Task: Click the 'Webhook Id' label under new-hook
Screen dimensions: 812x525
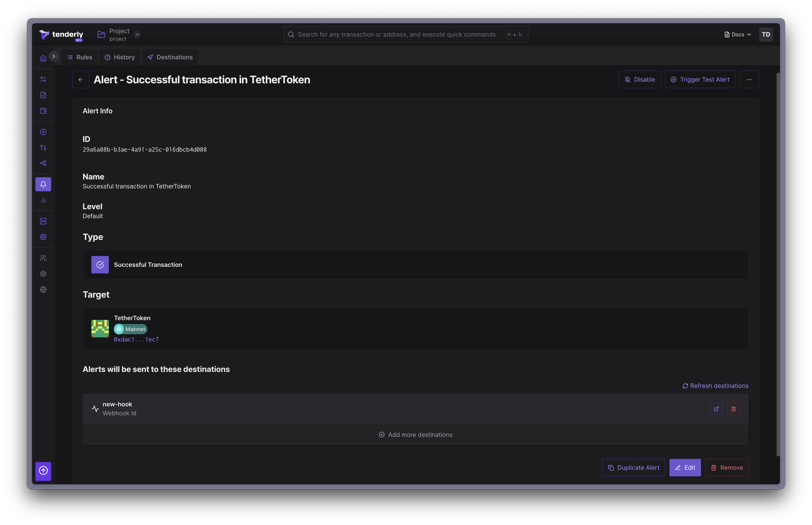Action: pyautogui.click(x=119, y=413)
